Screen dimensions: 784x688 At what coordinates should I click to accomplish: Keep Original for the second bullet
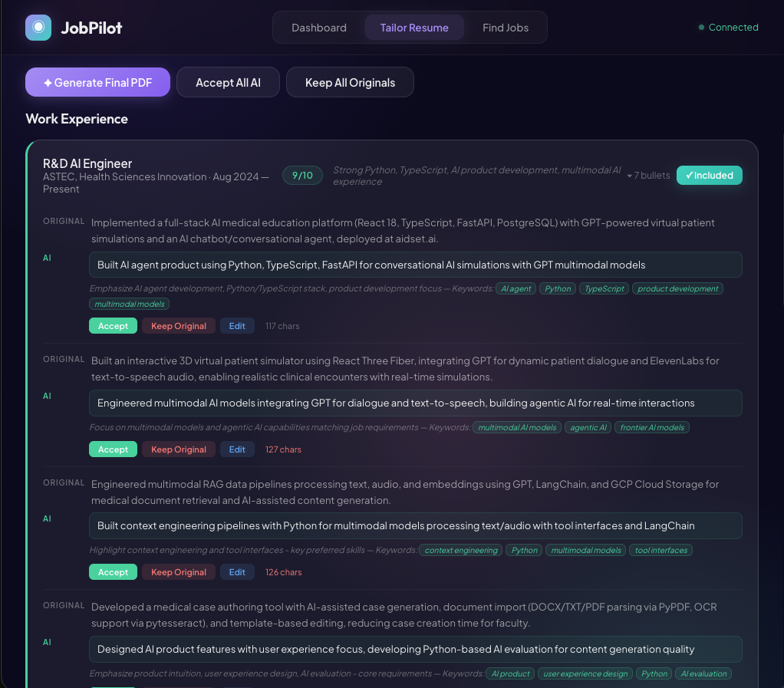178,449
